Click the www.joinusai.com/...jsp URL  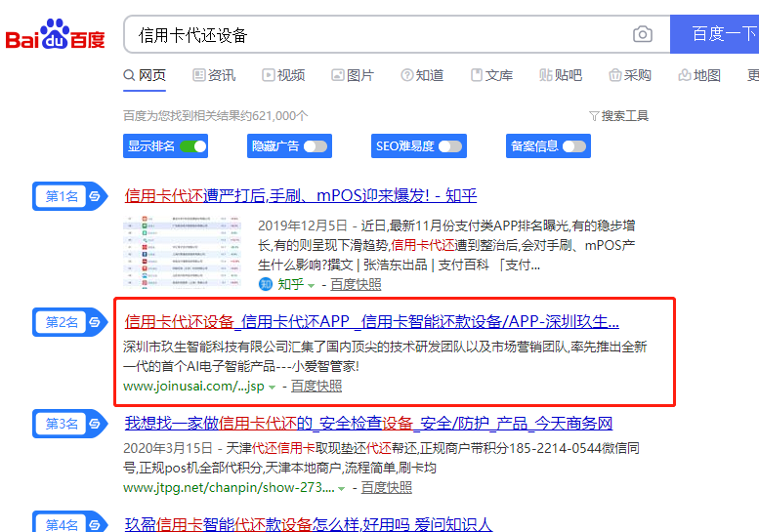pyautogui.click(x=193, y=386)
